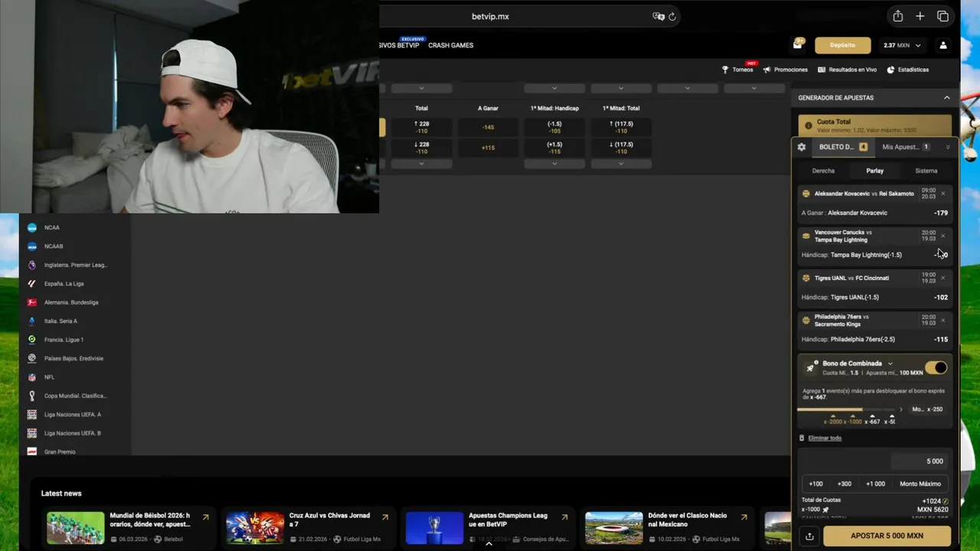This screenshot has height=551, width=980.
Task: Click the Bono de Combinada rocket icon
Action: pyautogui.click(x=810, y=368)
